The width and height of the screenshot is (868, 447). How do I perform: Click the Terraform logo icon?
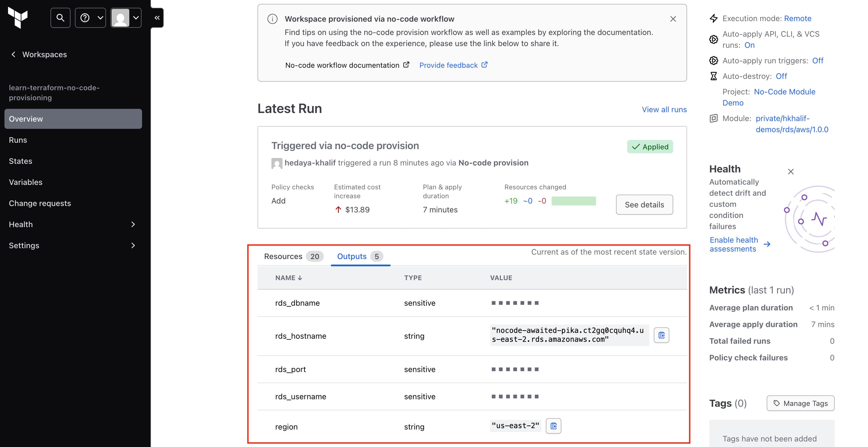pyautogui.click(x=18, y=17)
